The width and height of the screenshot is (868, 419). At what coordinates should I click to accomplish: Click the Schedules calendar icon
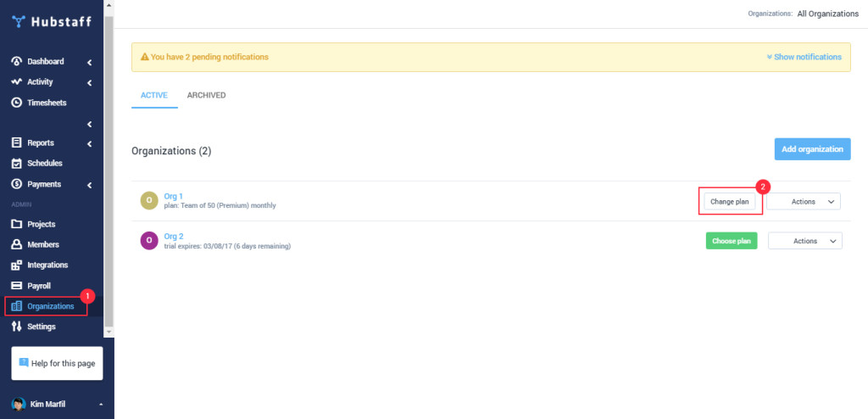[17, 164]
